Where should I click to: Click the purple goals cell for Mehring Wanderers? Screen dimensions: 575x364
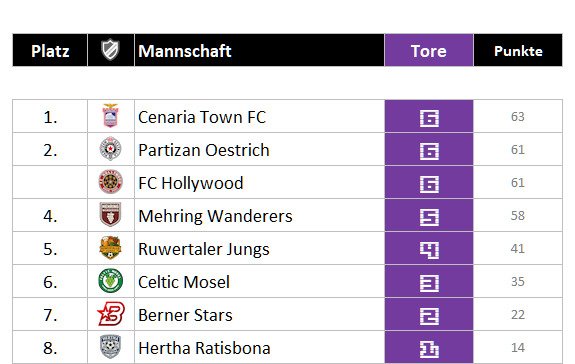point(429,215)
